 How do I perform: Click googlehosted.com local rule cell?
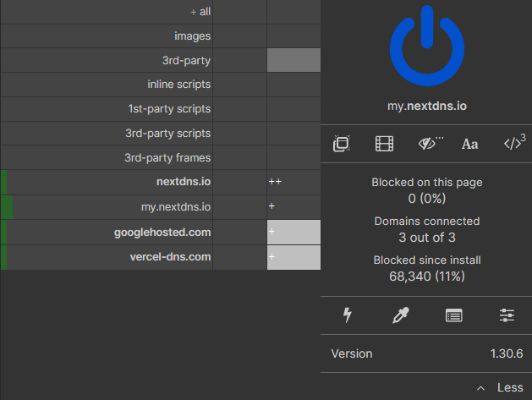[x=293, y=232]
